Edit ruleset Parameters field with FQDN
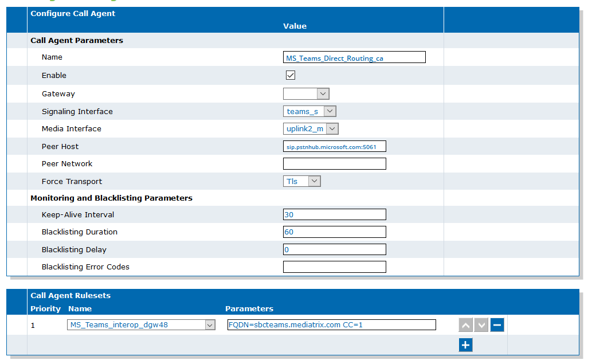 (331, 324)
